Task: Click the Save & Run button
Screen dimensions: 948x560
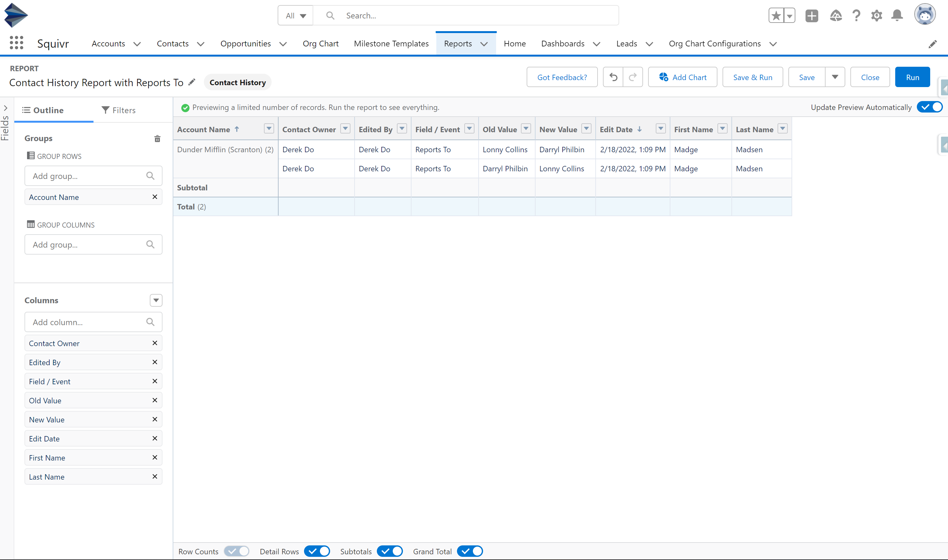Action: pyautogui.click(x=752, y=77)
